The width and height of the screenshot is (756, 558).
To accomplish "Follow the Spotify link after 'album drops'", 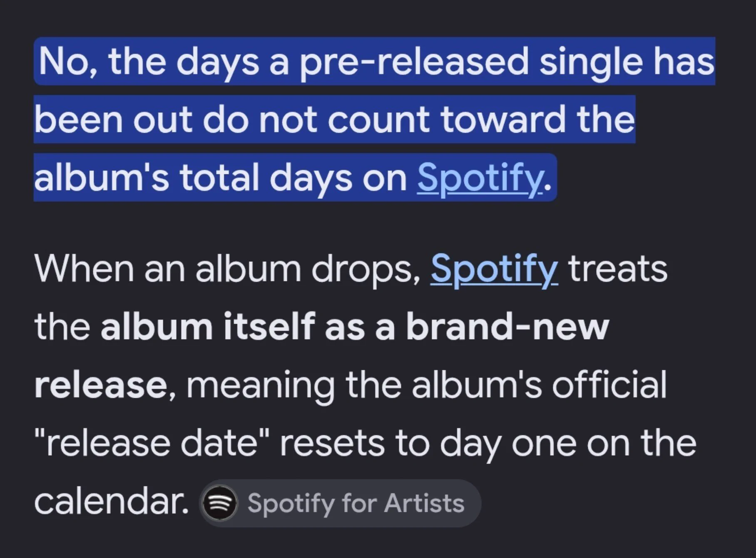I will coord(494,269).
